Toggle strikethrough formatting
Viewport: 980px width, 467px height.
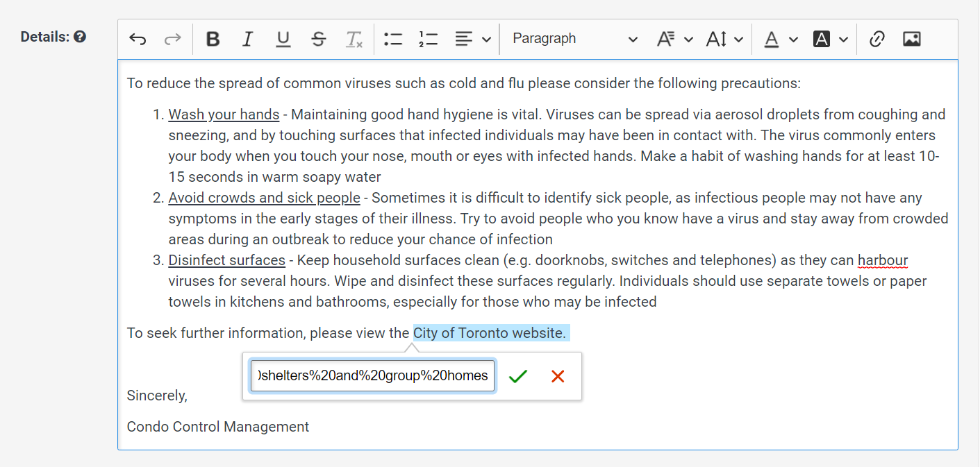[x=319, y=39]
